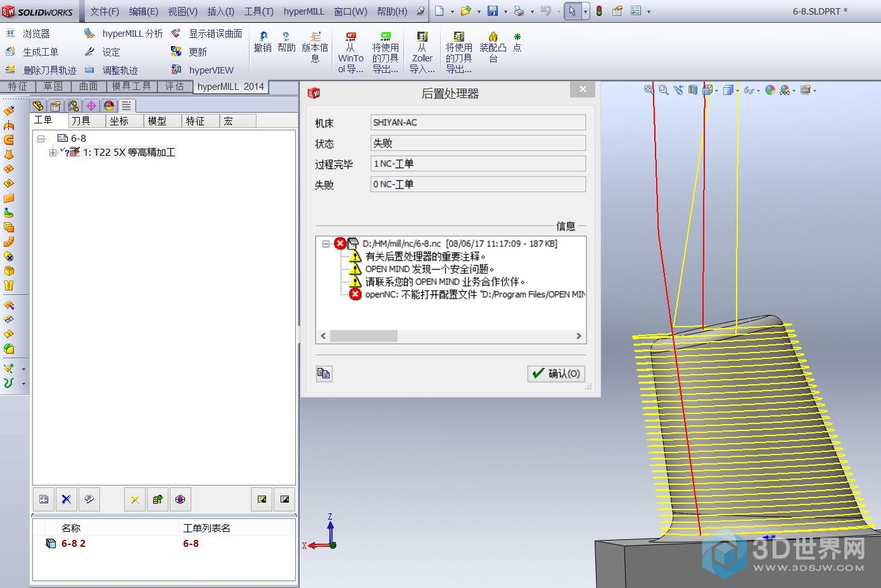The height and width of the screenshot is (588, 881).
Task: Click the Print icon
Action: (519, 11)
